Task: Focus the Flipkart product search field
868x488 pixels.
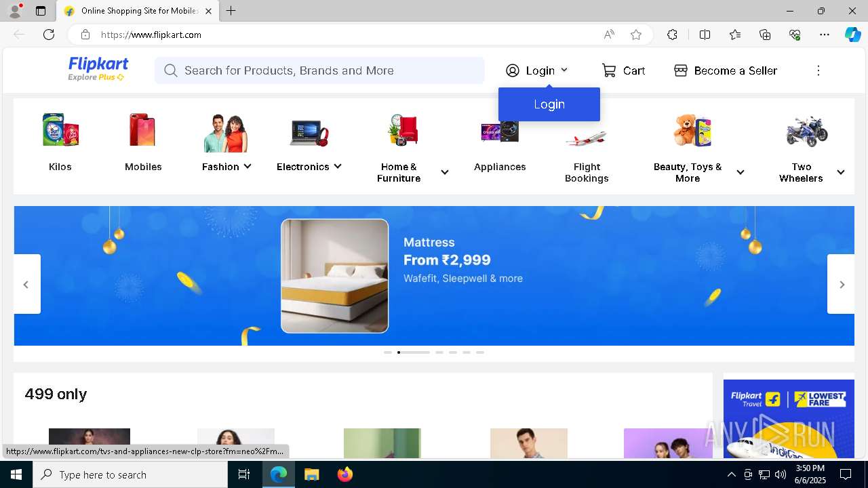Action: tap(319, 70)
